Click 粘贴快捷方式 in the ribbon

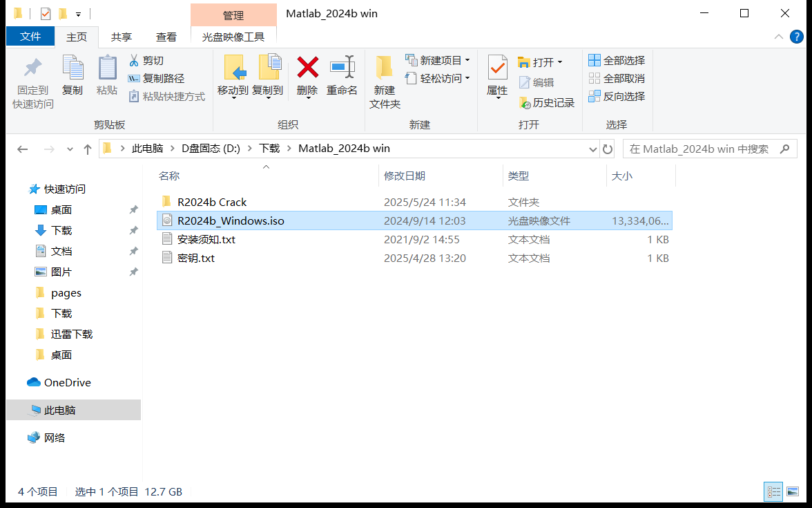pyautogui.click(x=167, y=97)
